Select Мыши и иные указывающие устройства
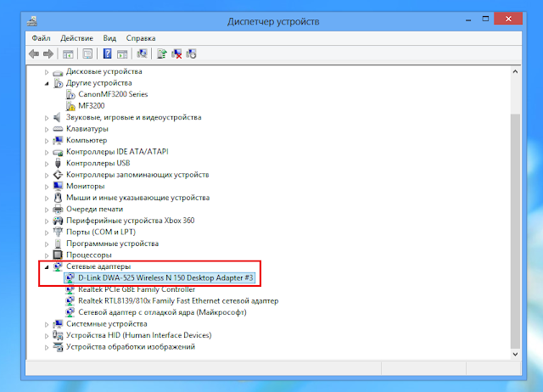Viewport: 543px width, 392px height. point(137,198)
